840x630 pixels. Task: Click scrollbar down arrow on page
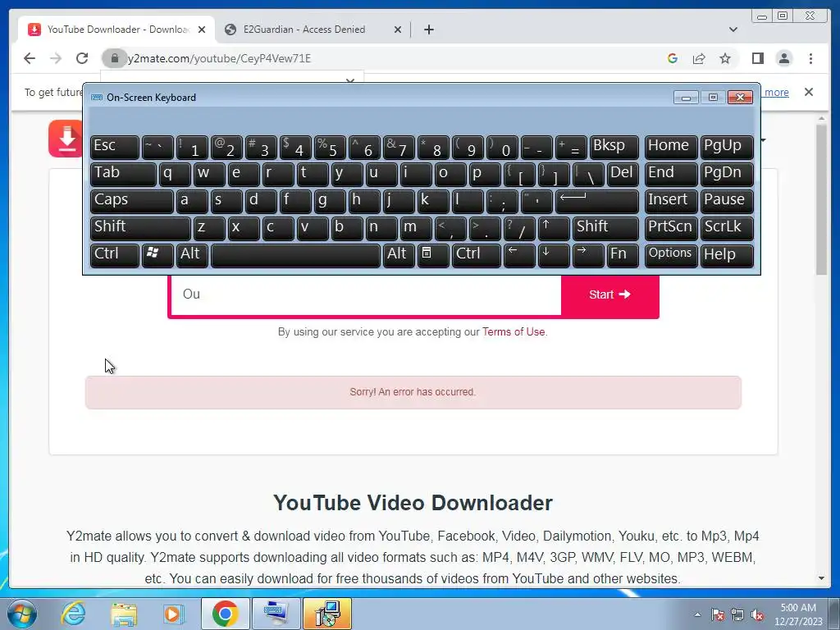point(821,578)
